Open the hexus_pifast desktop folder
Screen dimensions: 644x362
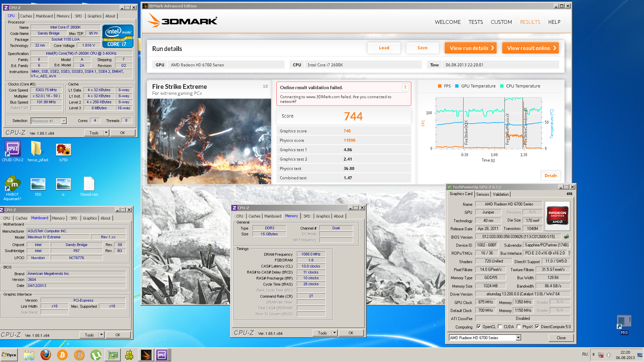click(38, 151)
